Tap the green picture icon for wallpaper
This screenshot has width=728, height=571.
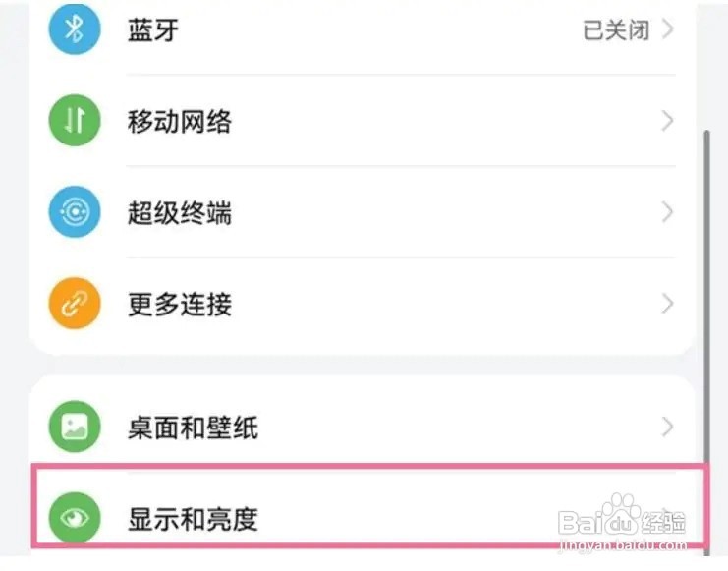pos(75,427)
